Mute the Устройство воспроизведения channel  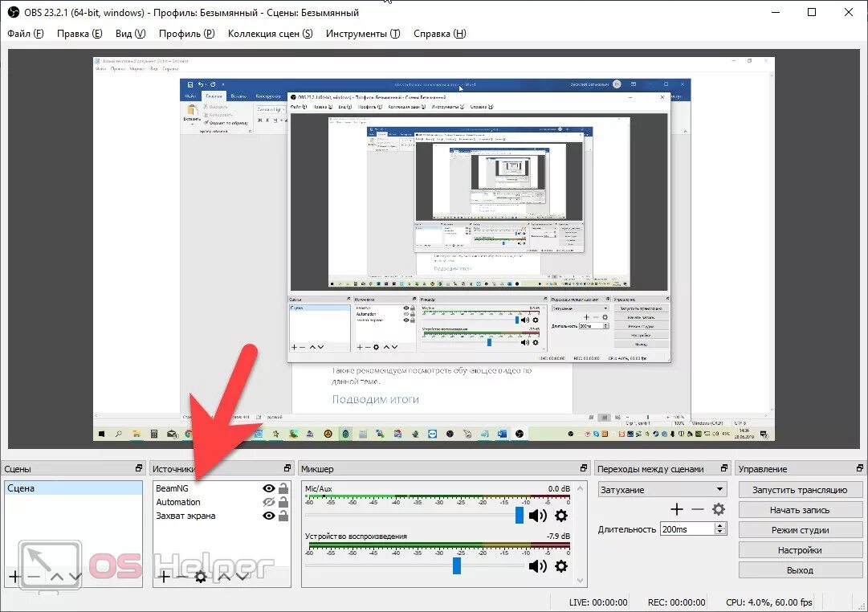coord(537,566)
